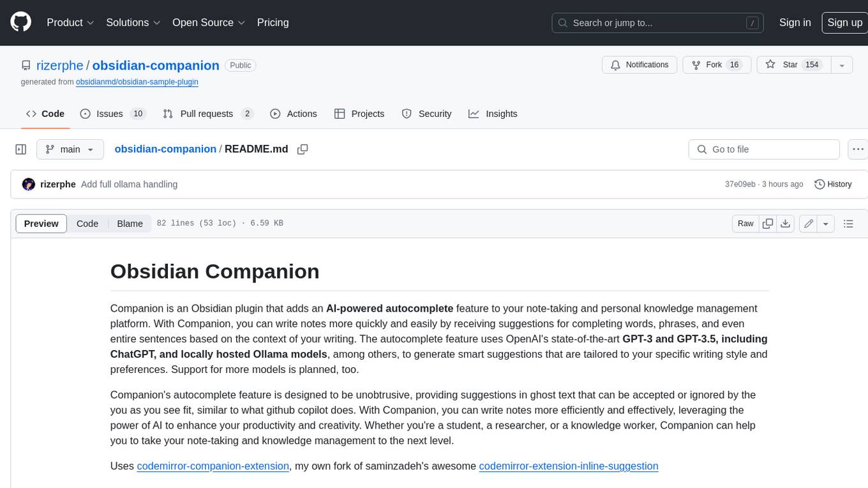Switch to the Code tab

click(45, 114)
